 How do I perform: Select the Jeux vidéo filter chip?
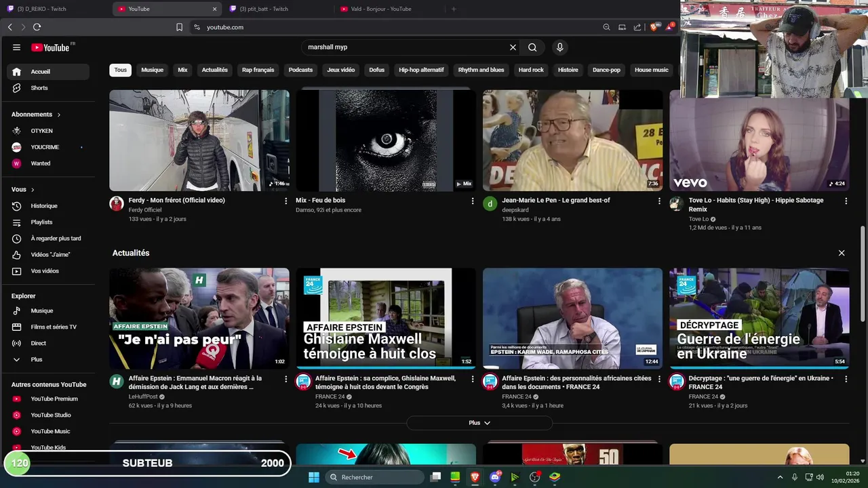tap(341, 70)
